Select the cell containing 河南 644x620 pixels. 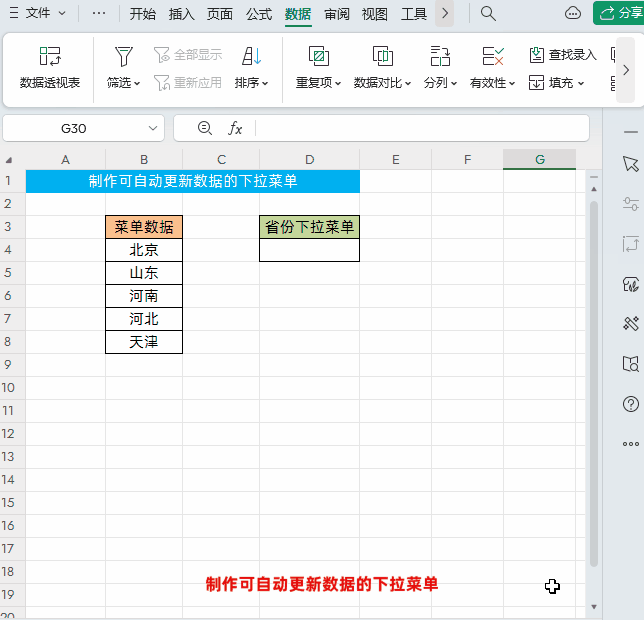coord(144,296)
